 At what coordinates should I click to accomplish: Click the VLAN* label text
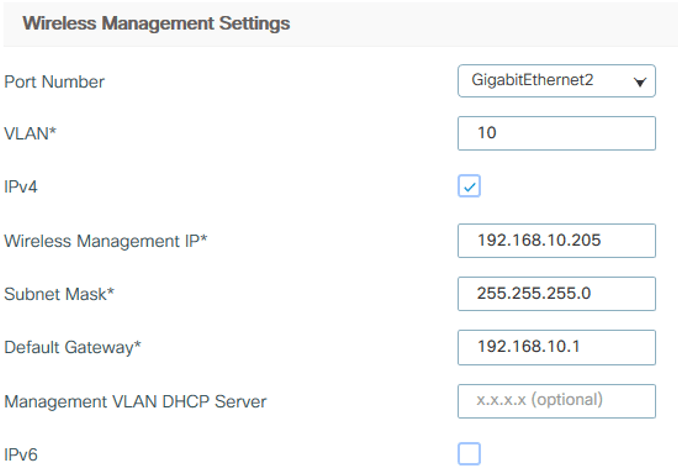click(30, 135)
